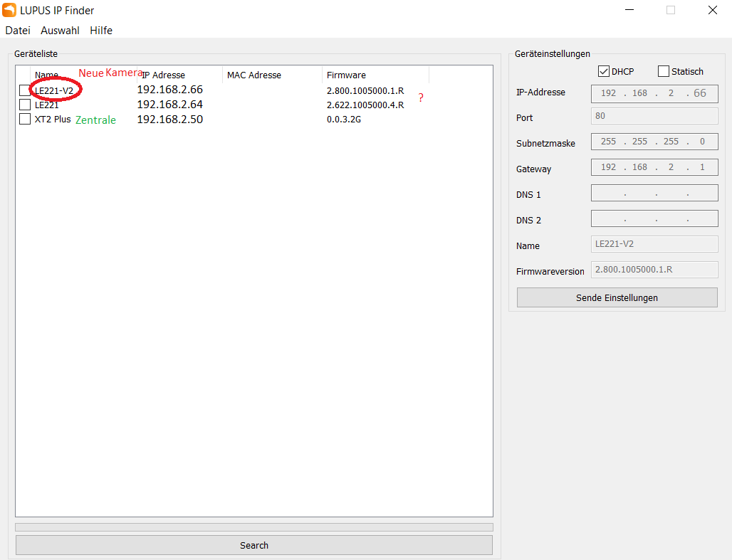Click Sende Einstellungen button
Screen dimensions: 732x560
(x=617, y=297)
